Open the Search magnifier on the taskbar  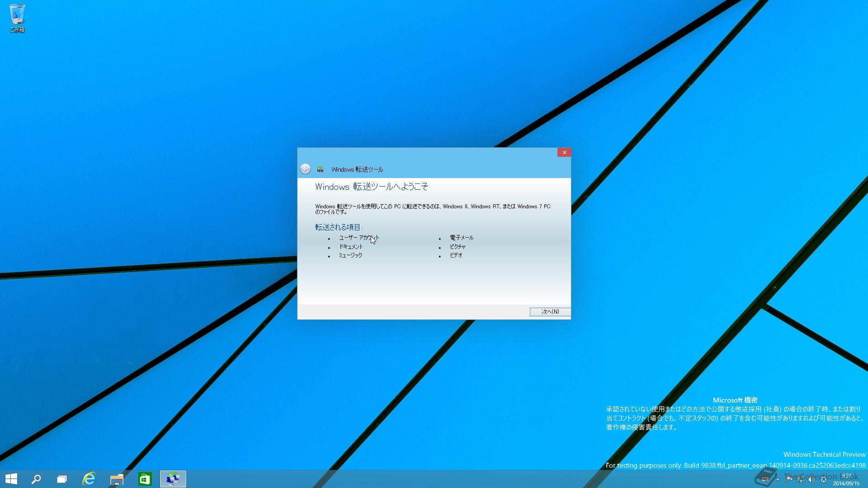tap(36, 479)
